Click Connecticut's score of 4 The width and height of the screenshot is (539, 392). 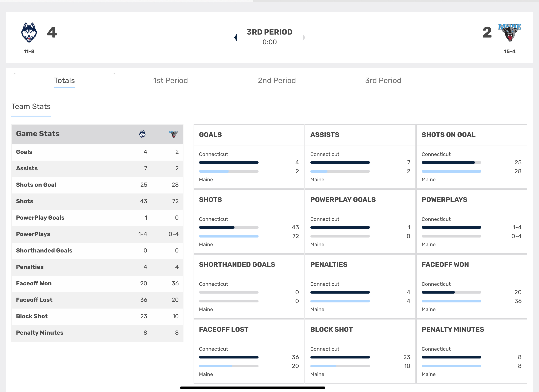coord(52,32)
